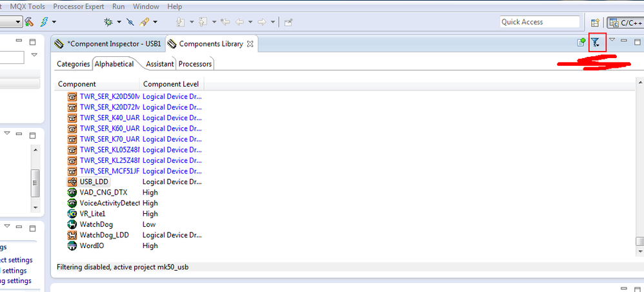The image size is (644, 292).
Task: Switch to the Component Inspector - USB1 tab
Action: pyautogui.click(x=108, y=43)
